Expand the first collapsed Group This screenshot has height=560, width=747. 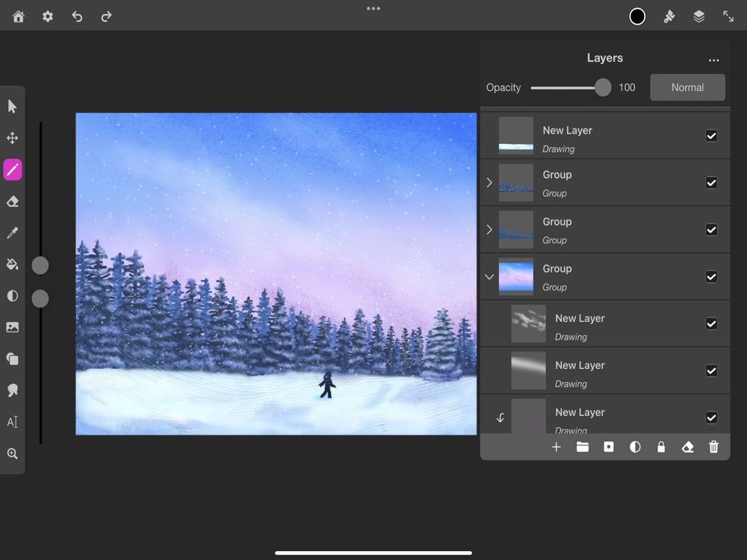click(x=489, y=183)
